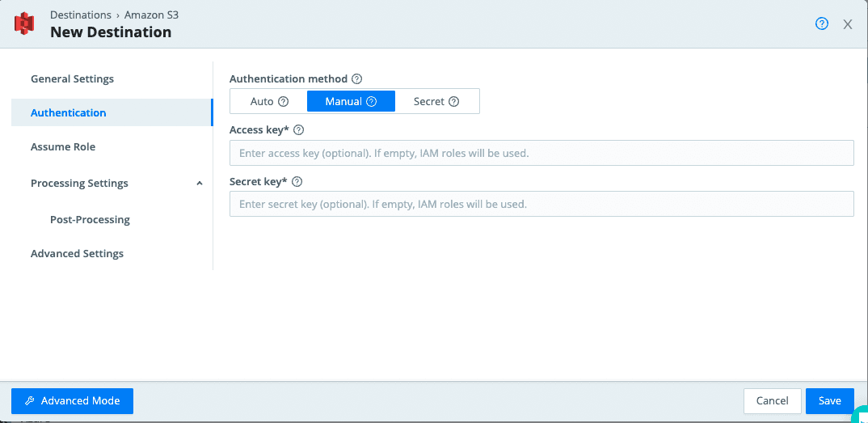Screen dimensions: 868x423
Task: Click help icon next to Secret option
Action: [x=454, y=102]
